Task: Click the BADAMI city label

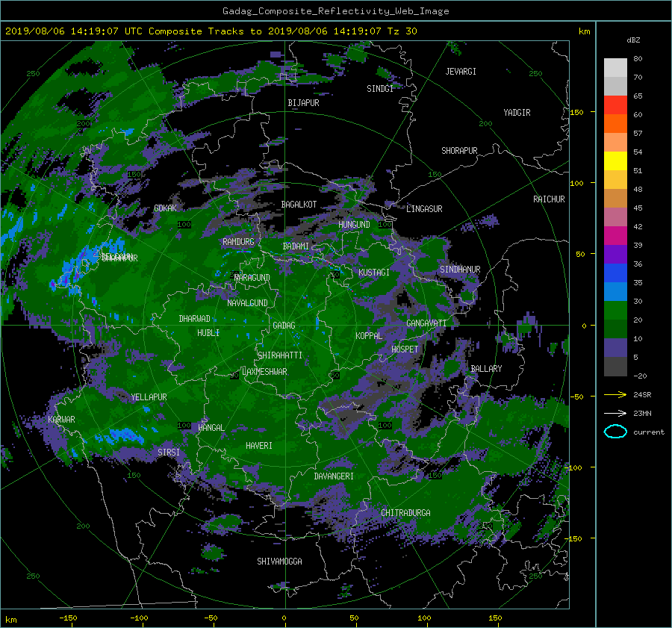Action: [296, 246]
